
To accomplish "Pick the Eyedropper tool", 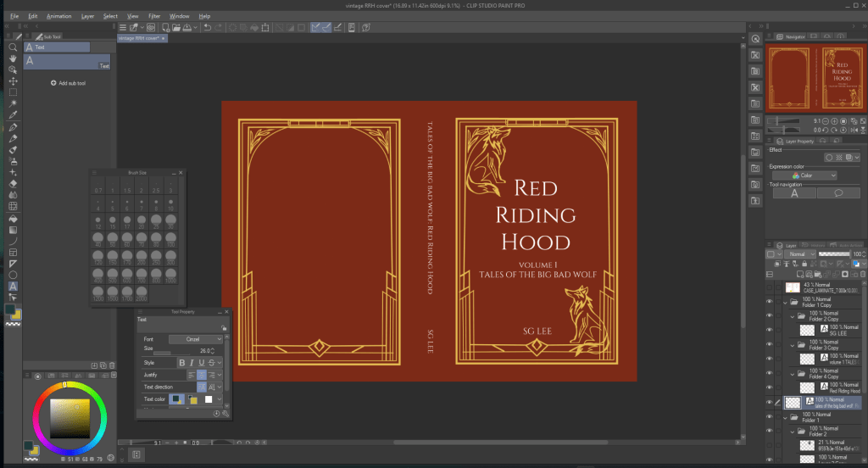I will point(13,114).
